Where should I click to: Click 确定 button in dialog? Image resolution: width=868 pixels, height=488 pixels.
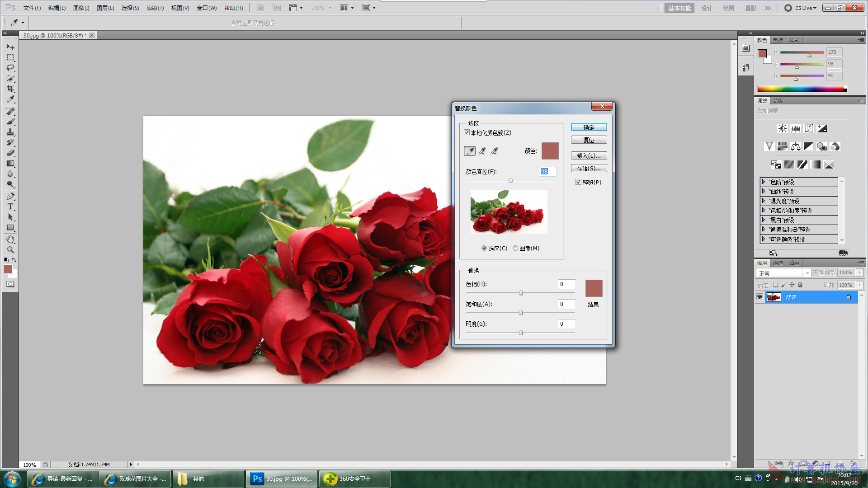[x=589, y=127]
